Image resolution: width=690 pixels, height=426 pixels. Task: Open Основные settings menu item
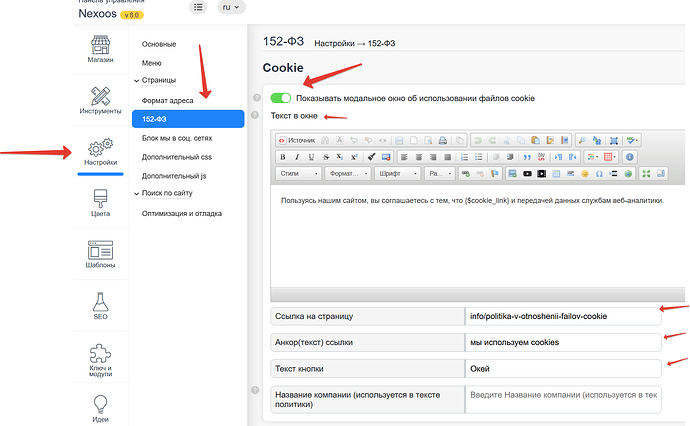pyautogui.click(x=159, y=44)
